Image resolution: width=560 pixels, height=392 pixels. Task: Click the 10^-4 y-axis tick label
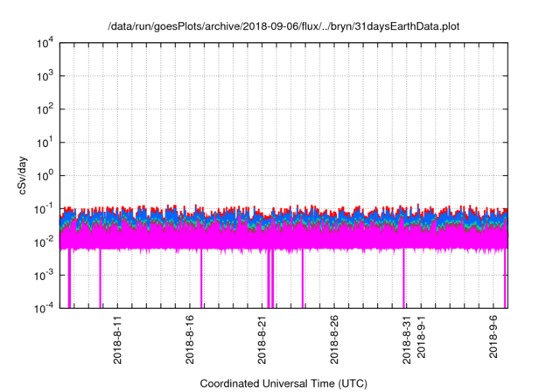pos(45,308)
